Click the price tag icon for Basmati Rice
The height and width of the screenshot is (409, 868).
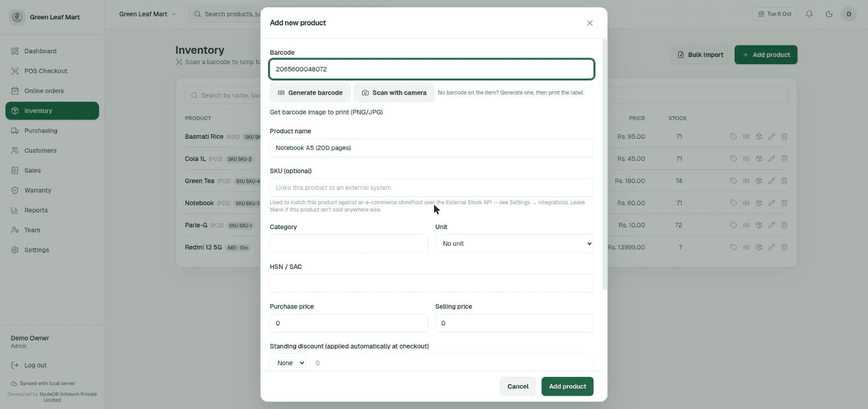tap(733, 137)
